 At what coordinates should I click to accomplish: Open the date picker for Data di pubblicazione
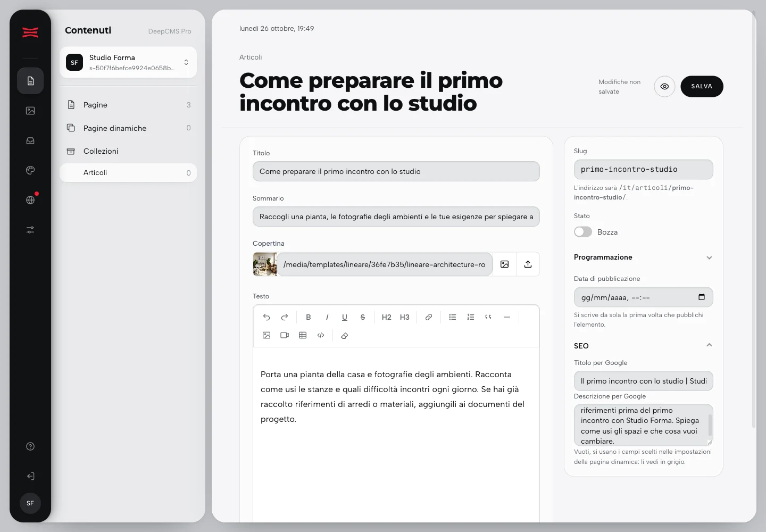point(702,297)
